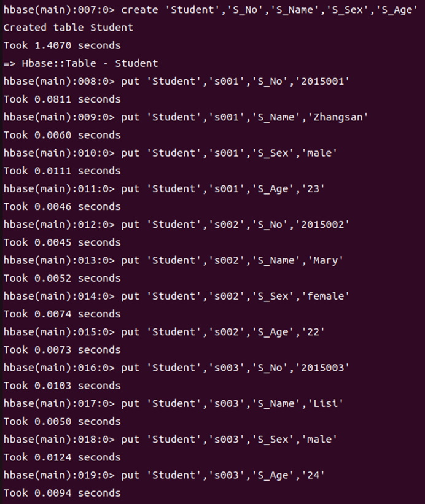425x504 pixels.
Task: Click the put command containing 'Mary'
Action: click(x=174, y=260)
